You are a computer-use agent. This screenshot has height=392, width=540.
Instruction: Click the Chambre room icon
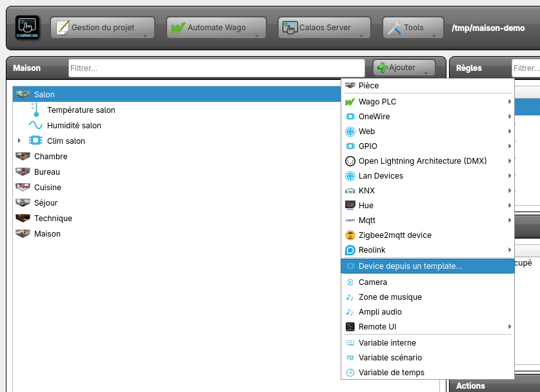pyautogui.click(x=23, y=156)
